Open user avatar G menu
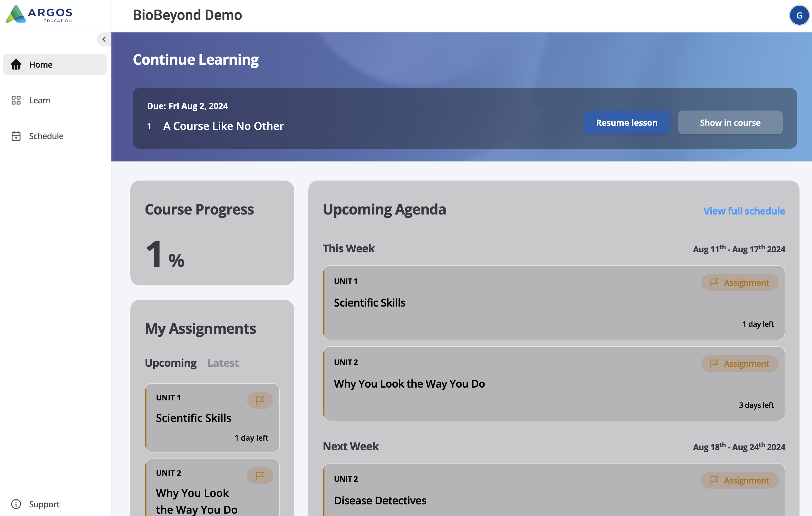The height and width of the screenshot is (516, 812). point(799,15)
